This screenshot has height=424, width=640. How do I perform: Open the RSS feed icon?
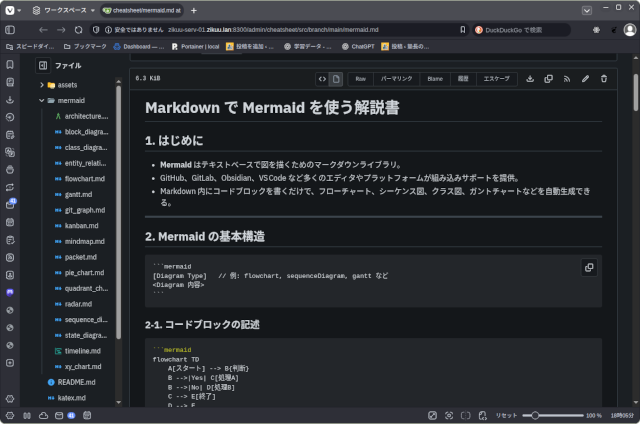(x=567, y=78)
